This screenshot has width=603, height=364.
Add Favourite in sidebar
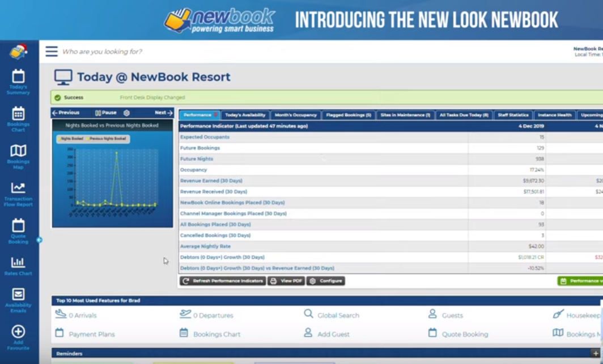18,337
